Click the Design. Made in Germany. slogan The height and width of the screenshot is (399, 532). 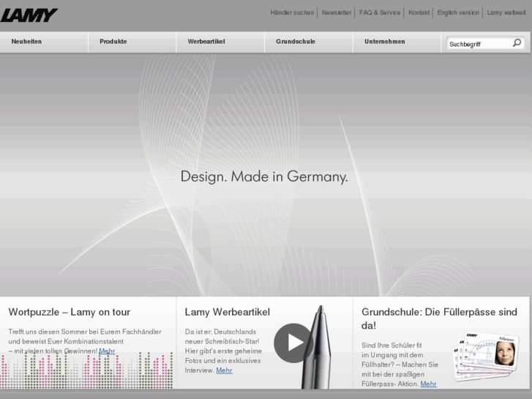coord(264,176)
